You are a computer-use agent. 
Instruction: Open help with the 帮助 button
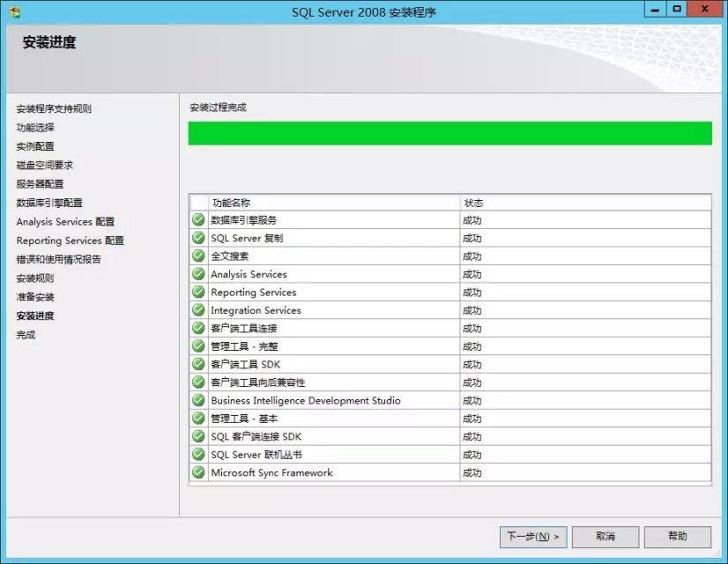point(678,537)
